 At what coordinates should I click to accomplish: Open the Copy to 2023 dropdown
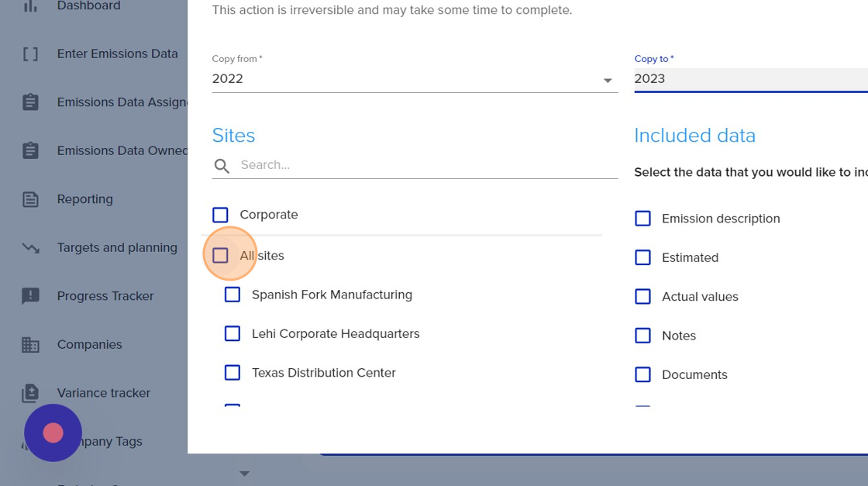click(751, 79)
